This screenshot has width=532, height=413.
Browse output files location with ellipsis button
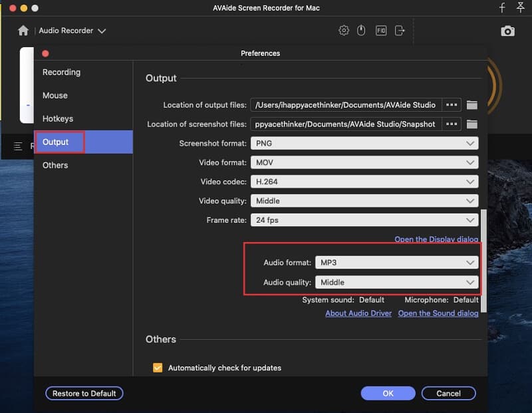[452, 105]
